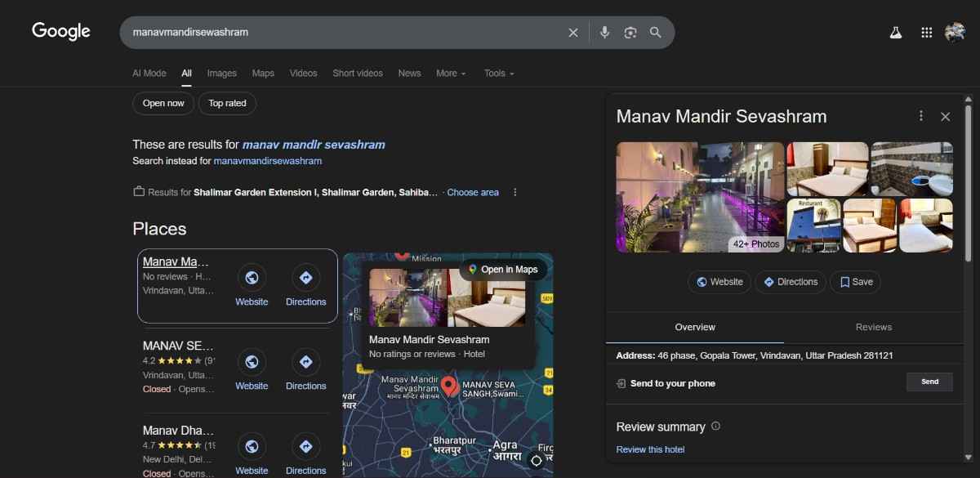Toggle map fullscreen with the circle control

point(537,460)
